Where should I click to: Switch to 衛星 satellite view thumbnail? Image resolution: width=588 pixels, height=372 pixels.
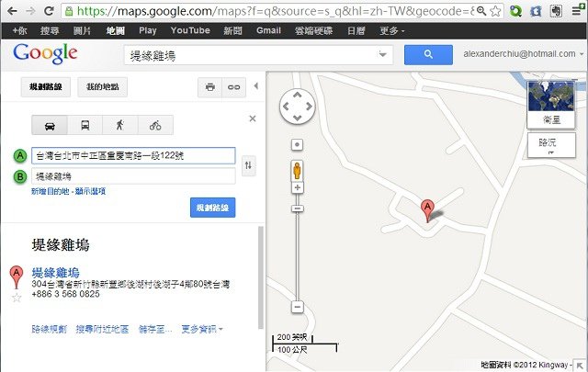551,105
